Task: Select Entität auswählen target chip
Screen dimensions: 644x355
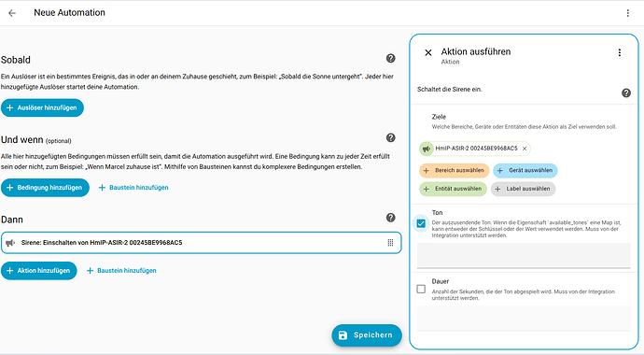Action: click(453, 189)
